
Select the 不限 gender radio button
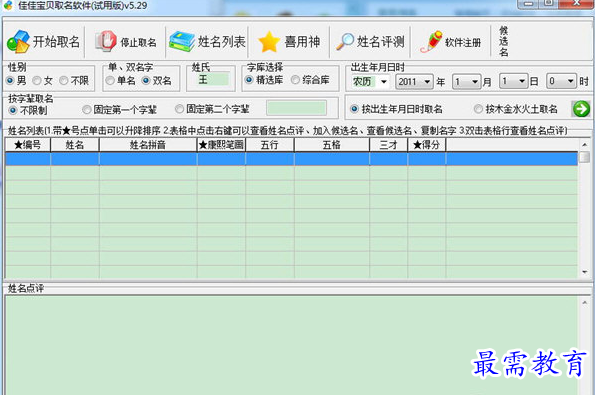click(x=64, y=80)
